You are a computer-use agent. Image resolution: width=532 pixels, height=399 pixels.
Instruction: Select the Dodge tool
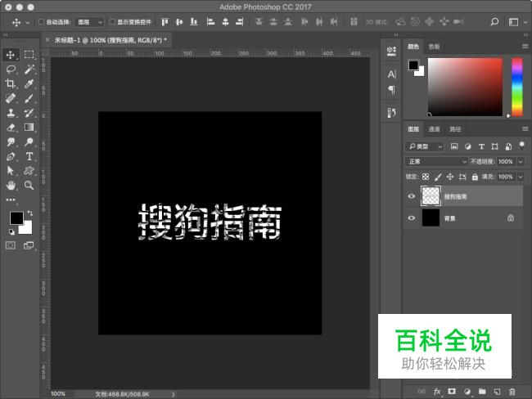tap(29, 141)
